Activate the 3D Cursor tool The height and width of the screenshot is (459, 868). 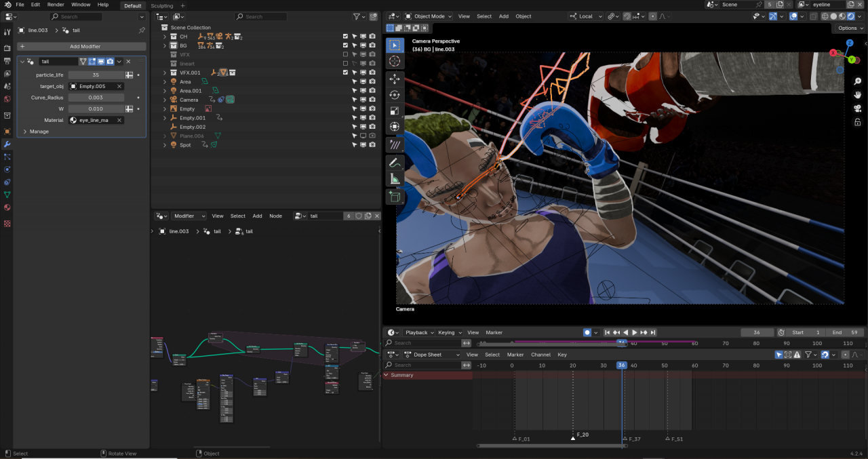pos(395,61)
